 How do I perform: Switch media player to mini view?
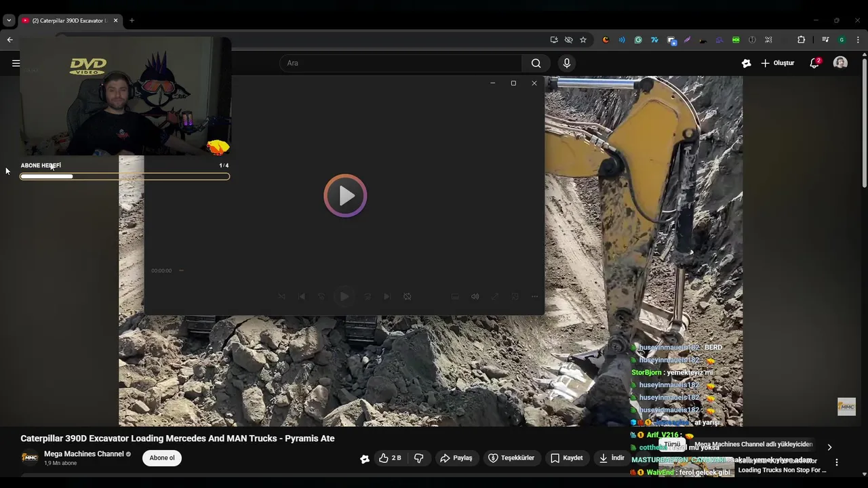click(x=515, y=297)
